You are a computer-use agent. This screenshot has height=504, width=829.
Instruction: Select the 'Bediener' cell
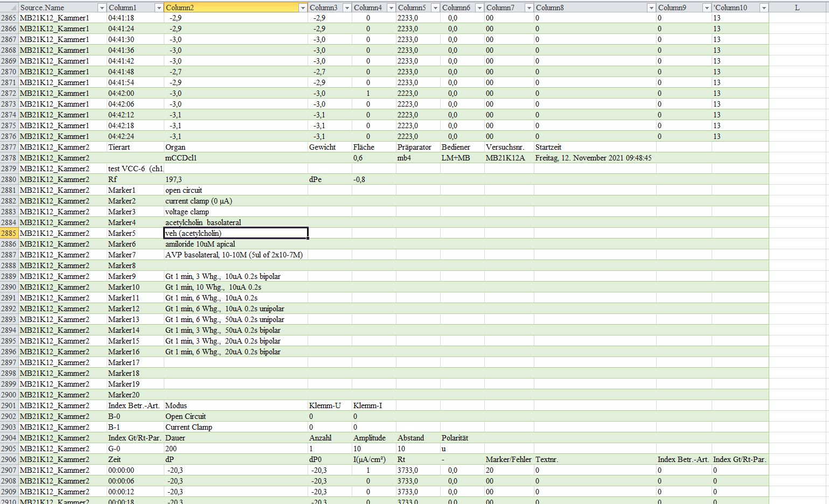(462, 147)
